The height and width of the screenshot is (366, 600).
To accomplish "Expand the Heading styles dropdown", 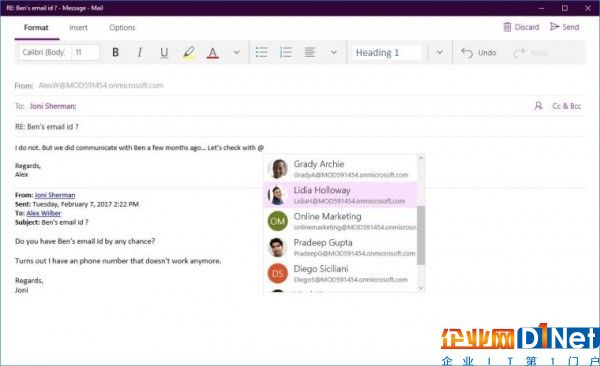I will [440, 52].
